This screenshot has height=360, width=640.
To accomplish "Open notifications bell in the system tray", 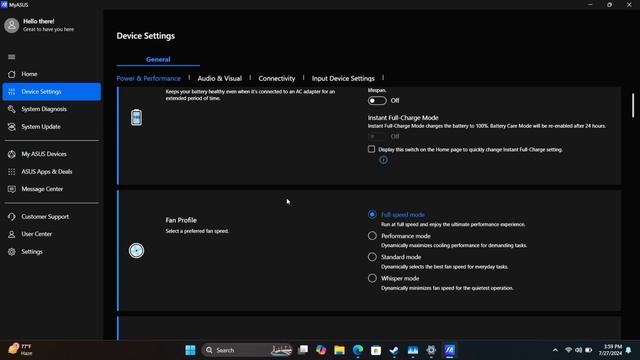I will coord(629,350).
